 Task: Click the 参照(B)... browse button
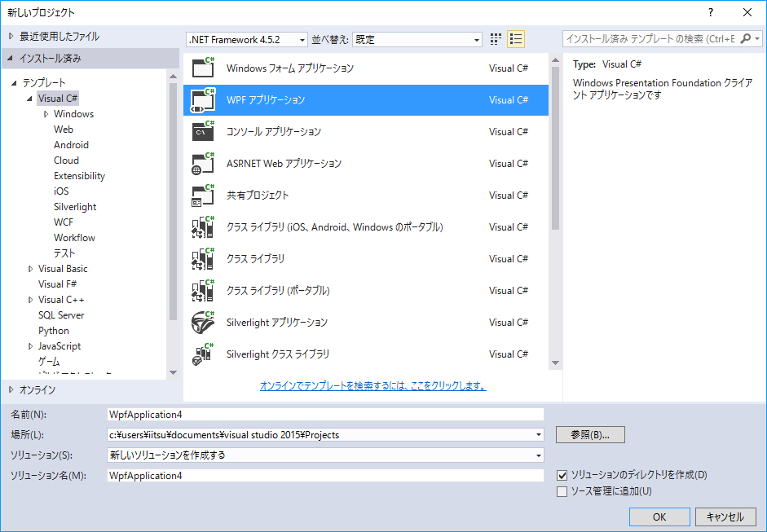(x=590, y=435)
